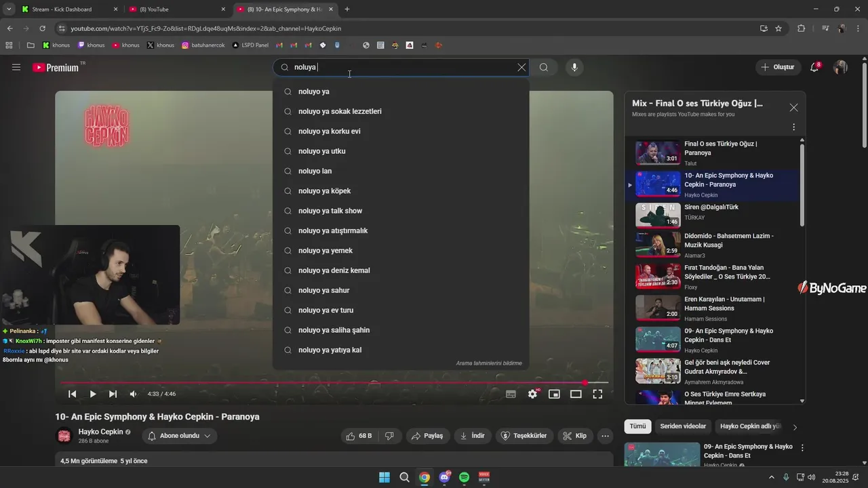Open player settings gear
This screenshot has height=488, width=868.
[533, 394]
